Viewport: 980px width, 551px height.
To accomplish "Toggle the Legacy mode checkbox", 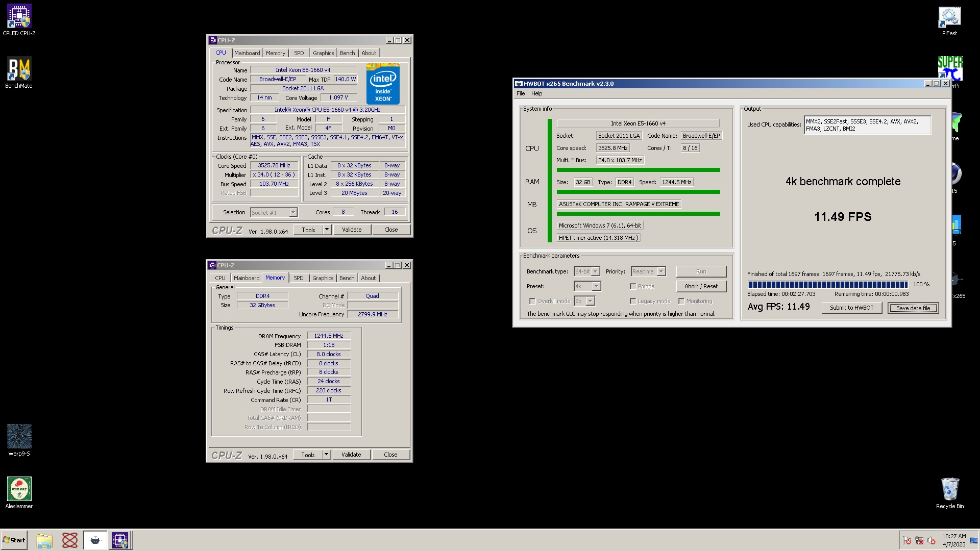I will coord(633,301).
